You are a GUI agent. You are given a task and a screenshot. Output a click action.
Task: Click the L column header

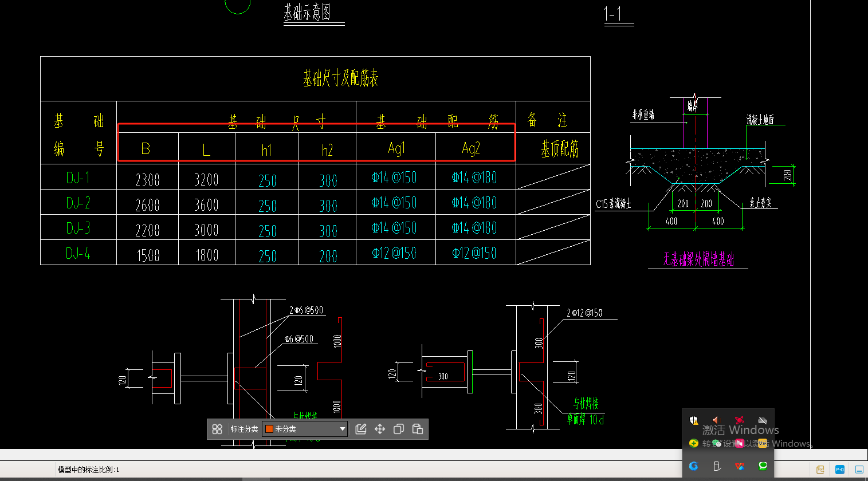point(206,150)
